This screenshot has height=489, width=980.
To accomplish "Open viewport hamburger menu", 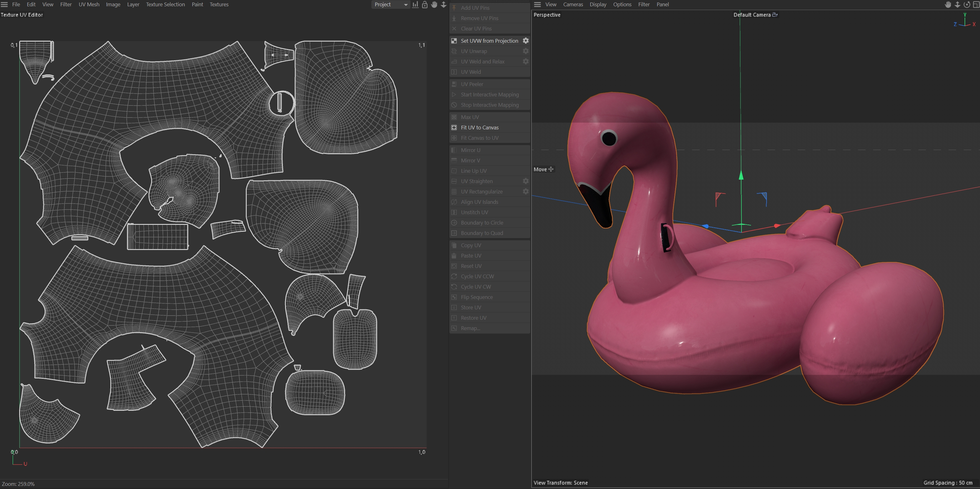I will click(x=537, y=5).
